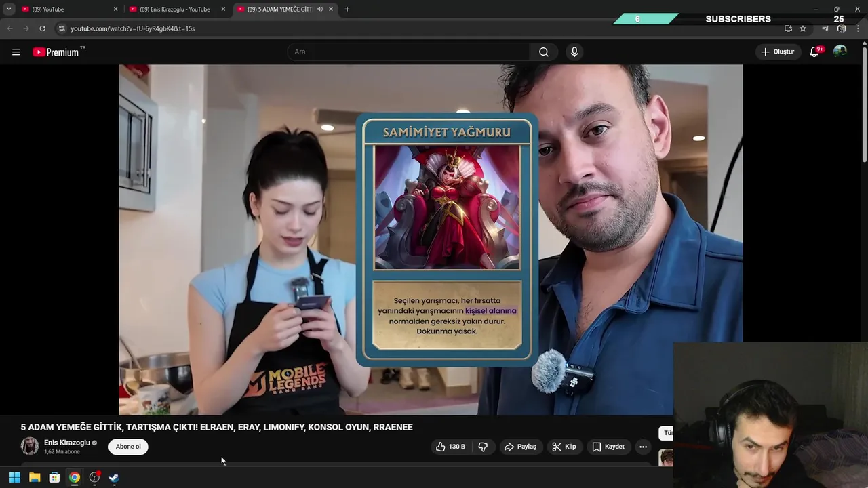This screenshot has height=488, width=868.
Task: Open Enis Kirazoglu channel avatar
Action: pyautogui.click(x=29, y=446)
